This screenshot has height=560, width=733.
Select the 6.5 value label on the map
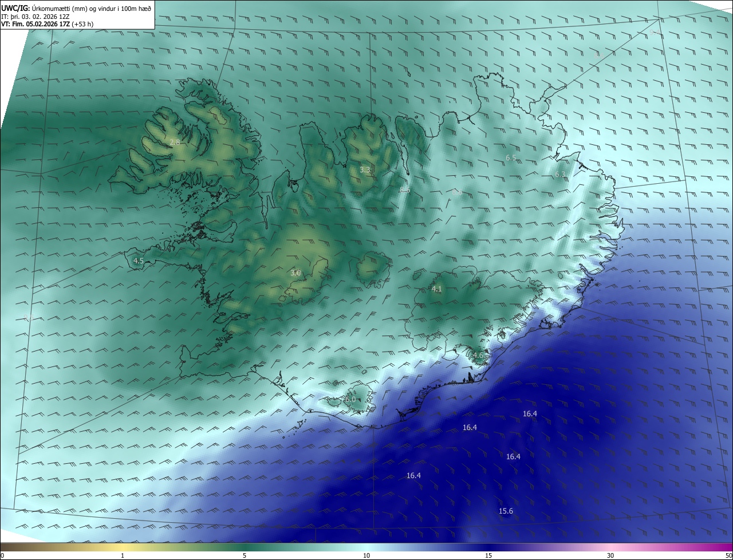pos(511,157)
